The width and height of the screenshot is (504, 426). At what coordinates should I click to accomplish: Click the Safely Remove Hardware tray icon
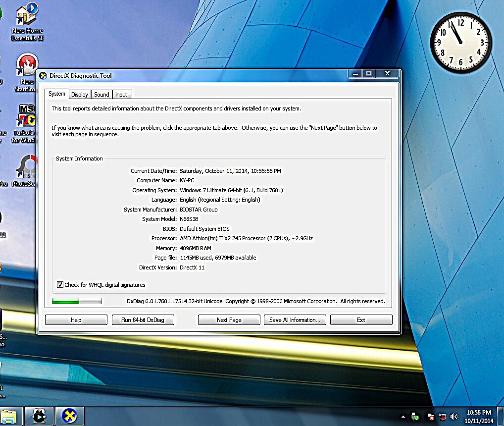pos(415,417)
